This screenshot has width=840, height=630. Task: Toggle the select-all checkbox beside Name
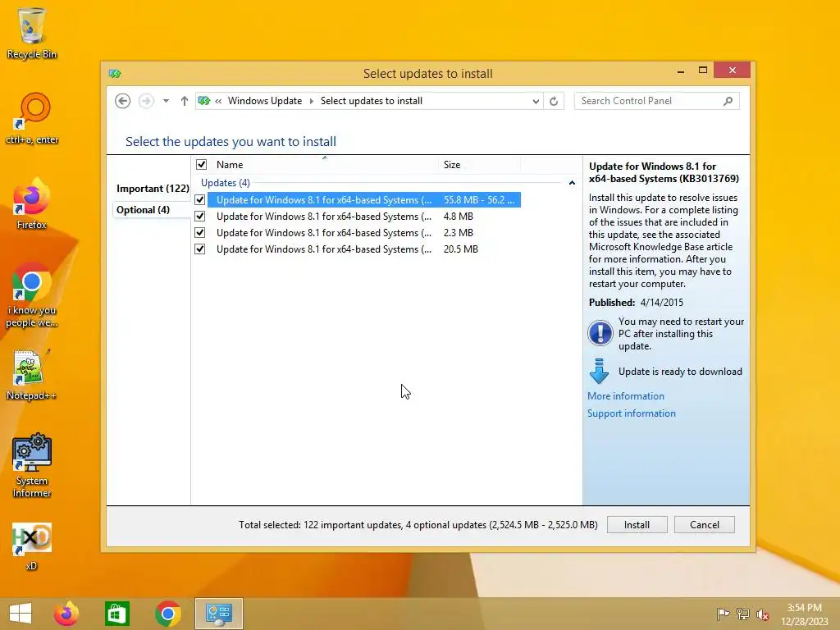tap(202, 164)
